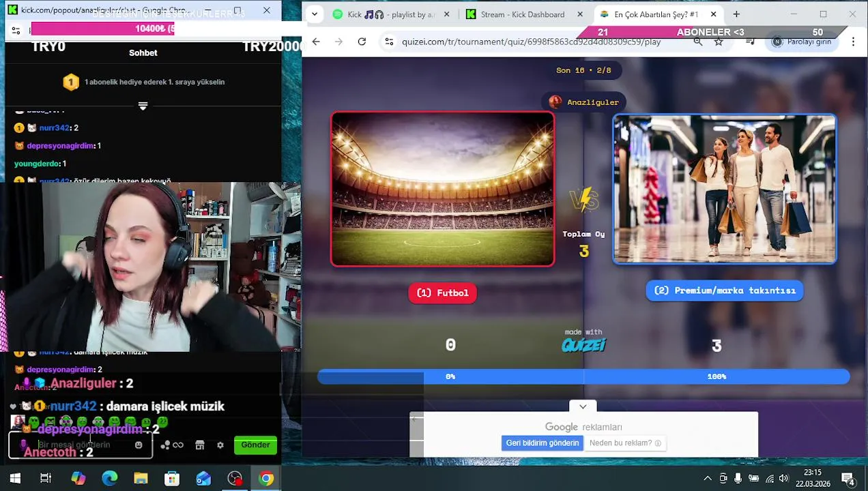Click username nurr342 in chat

click(54, 128)
